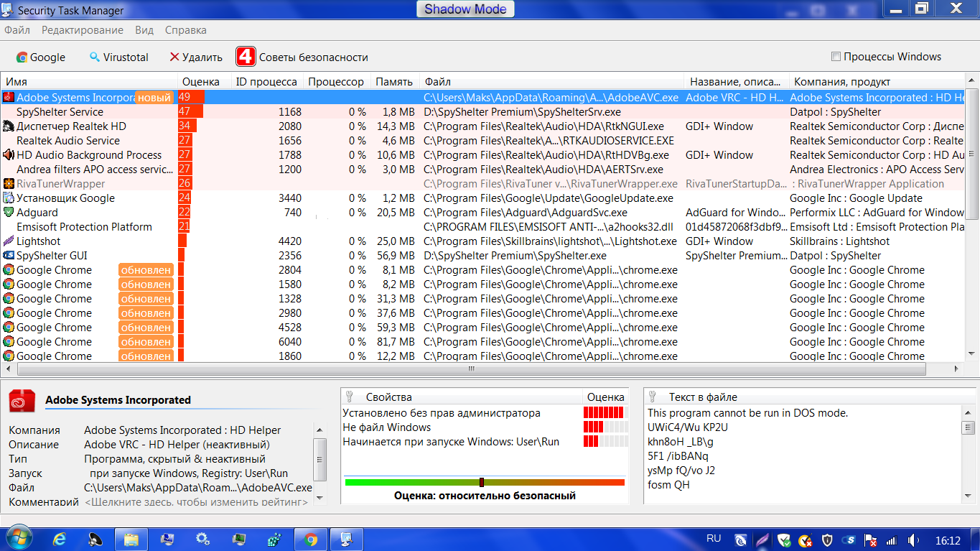The height and width of the screenshot is (551, 980).
Task: Sort by Память column header
Action: tap(395, 82)
